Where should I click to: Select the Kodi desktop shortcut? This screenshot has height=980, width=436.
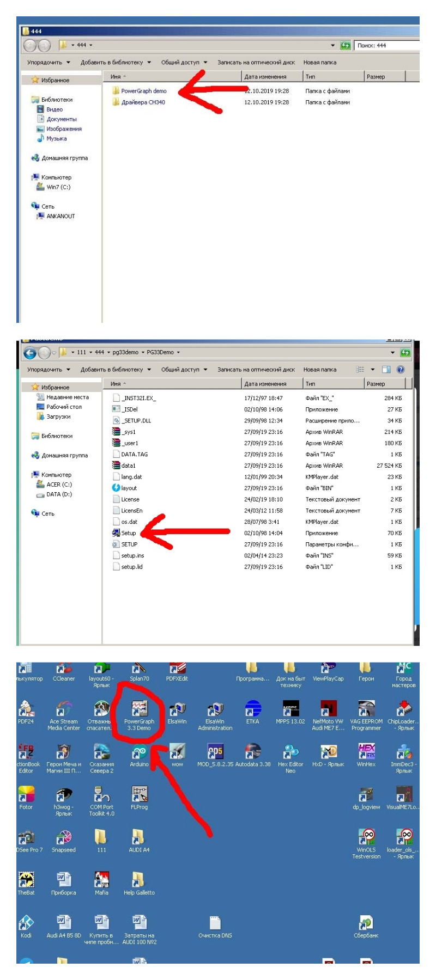click(26, 923)
